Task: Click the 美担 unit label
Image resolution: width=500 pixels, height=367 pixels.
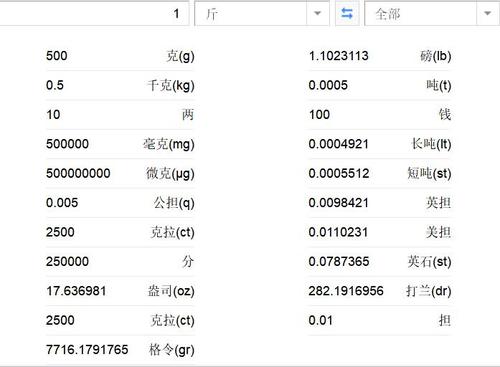Action: pos(439,232)
